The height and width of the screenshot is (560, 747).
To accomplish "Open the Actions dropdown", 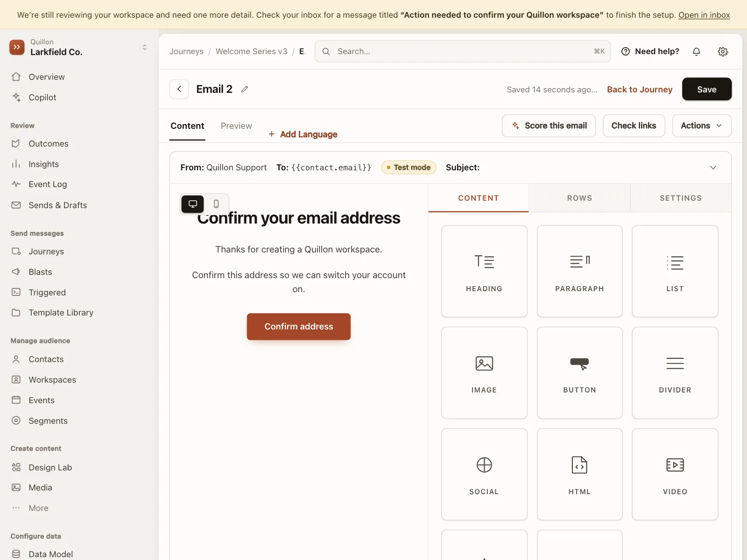I will pos(702,126).
